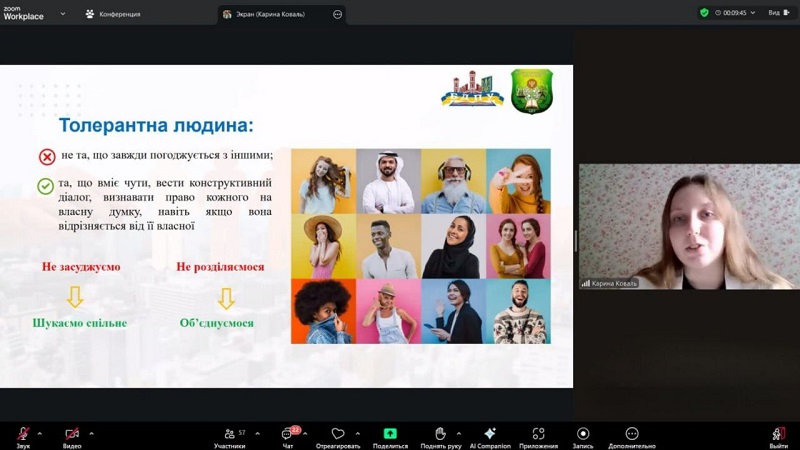
Task: Expand the arrow next to Участники
Action: pyautogui.click(x=257, y=433)
